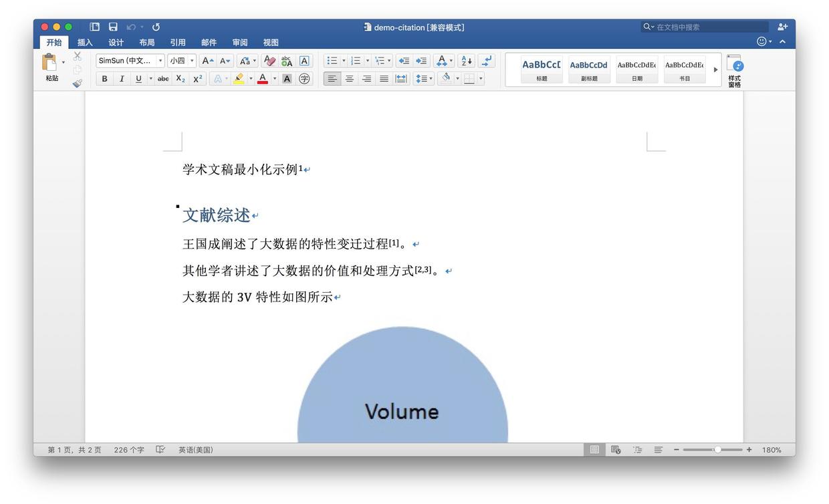Switch to Print Layout view icon
The image size is (829, 504).
pyautogui.click(x=594, y=450)
